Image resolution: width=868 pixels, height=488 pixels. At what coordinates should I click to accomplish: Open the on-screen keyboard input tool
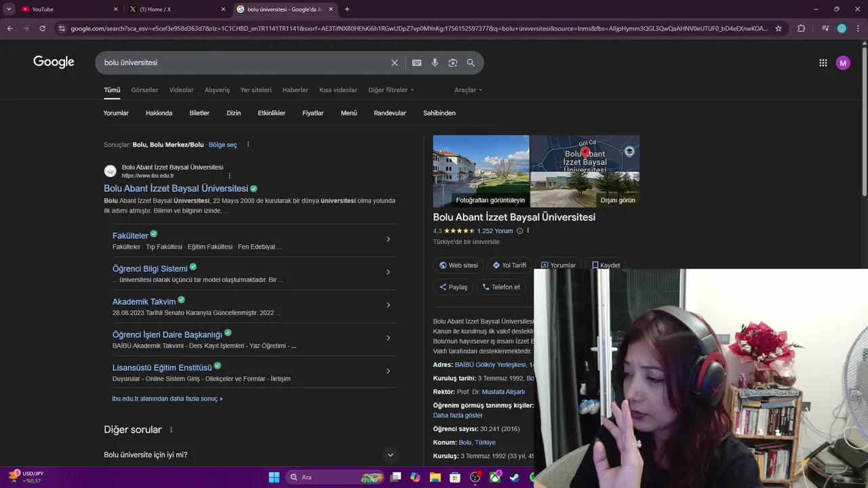click(417, 63)
